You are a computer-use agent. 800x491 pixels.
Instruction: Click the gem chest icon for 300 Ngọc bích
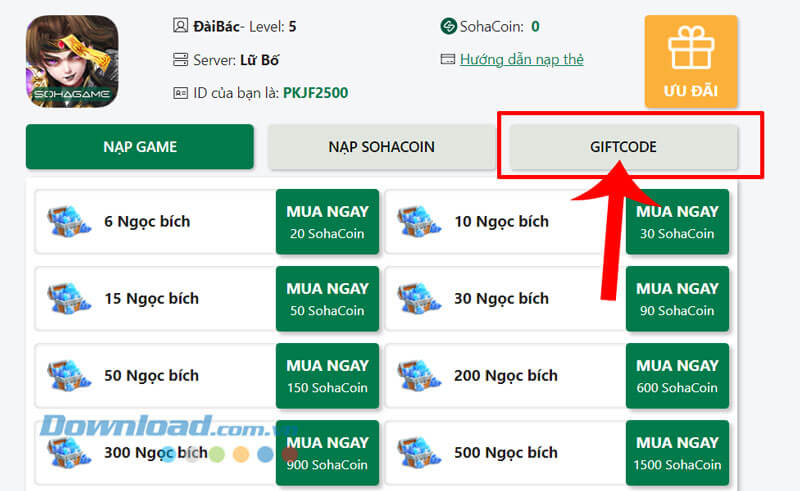[x=69, y=453]
